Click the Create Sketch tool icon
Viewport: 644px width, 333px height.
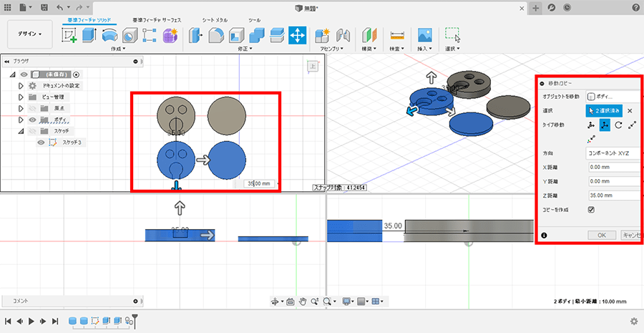point(69,35)
